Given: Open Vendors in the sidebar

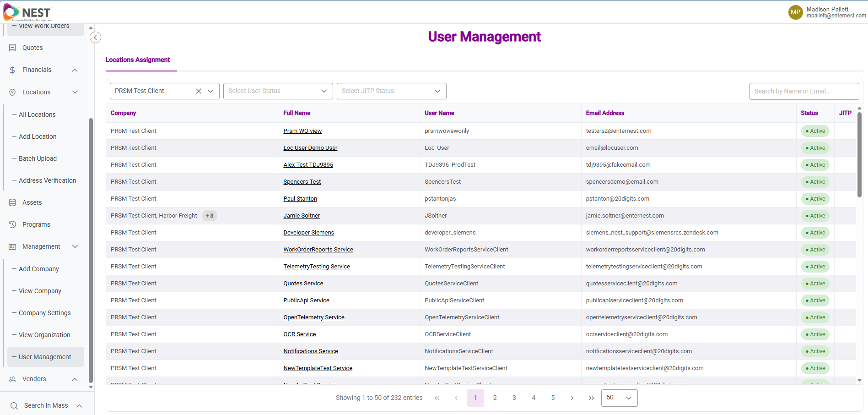Looking at the screenshot, I should (x=34, y=379).
